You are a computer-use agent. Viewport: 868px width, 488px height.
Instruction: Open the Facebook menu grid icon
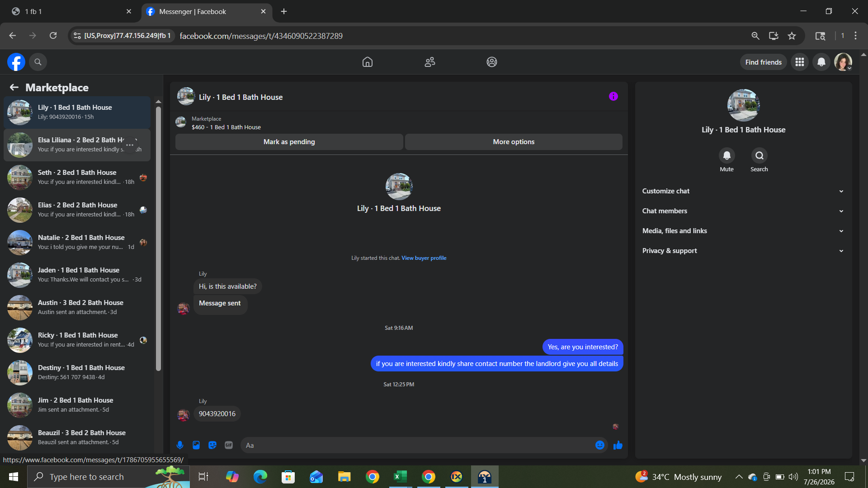[x=800, y=62]
